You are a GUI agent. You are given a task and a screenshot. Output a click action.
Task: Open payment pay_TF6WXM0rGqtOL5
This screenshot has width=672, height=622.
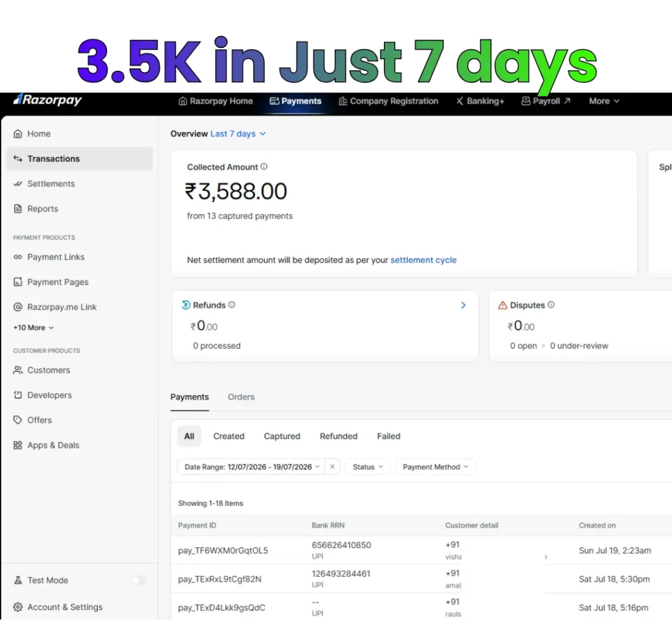click(x=223, y=550)
